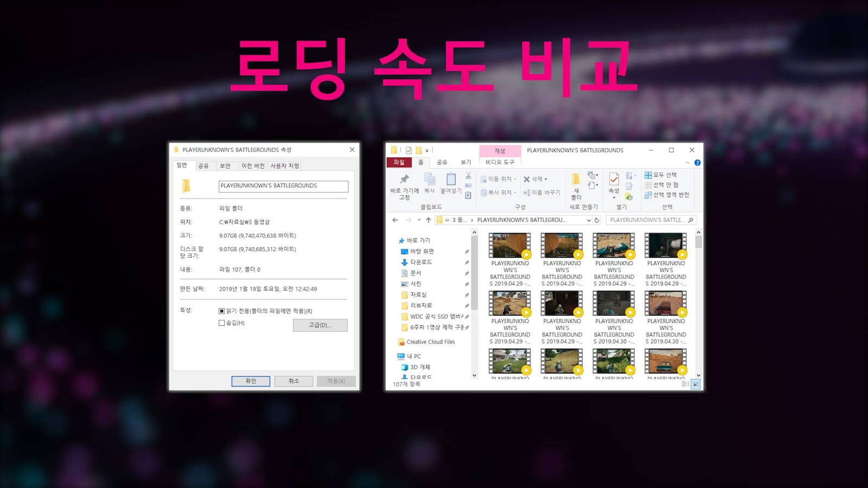Refresh the Explorer address bar
868x488 pixels.
(x=597, y=220)
